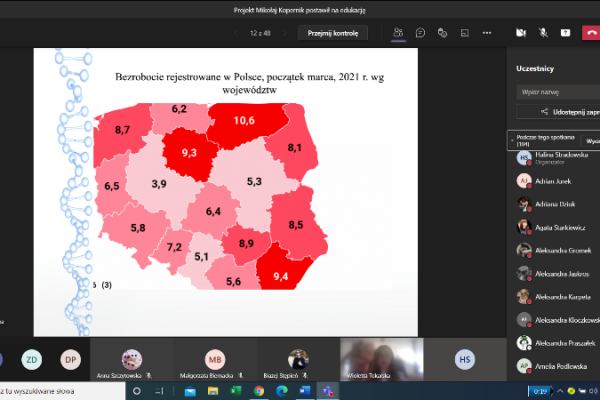Open the more actions ellipsis menu
The height and width of the screenshot is (400, 600).
click(x=487, y=32)
